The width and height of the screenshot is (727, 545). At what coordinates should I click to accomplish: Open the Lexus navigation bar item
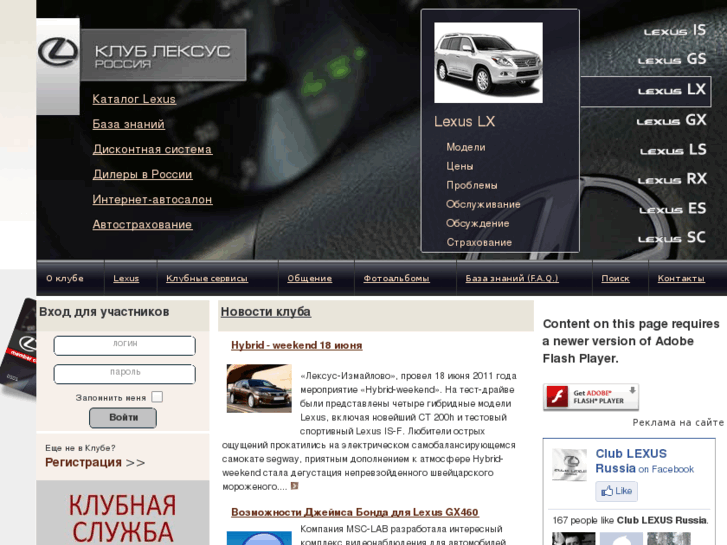[x=126, y=278]
